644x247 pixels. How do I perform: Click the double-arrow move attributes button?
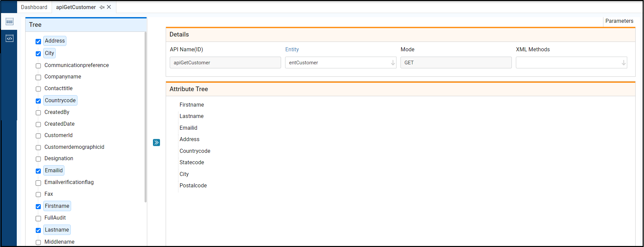tap(156, 142)
